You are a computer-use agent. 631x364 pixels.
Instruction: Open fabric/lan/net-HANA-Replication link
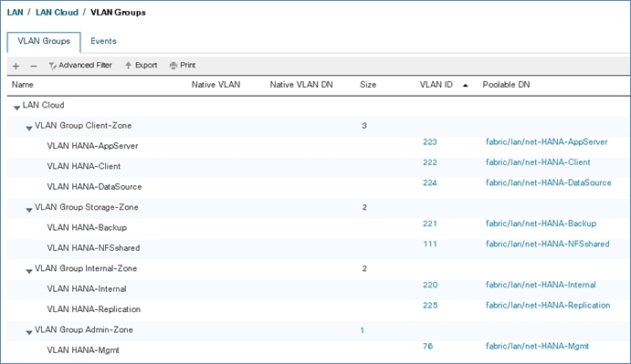click(548, 306)
